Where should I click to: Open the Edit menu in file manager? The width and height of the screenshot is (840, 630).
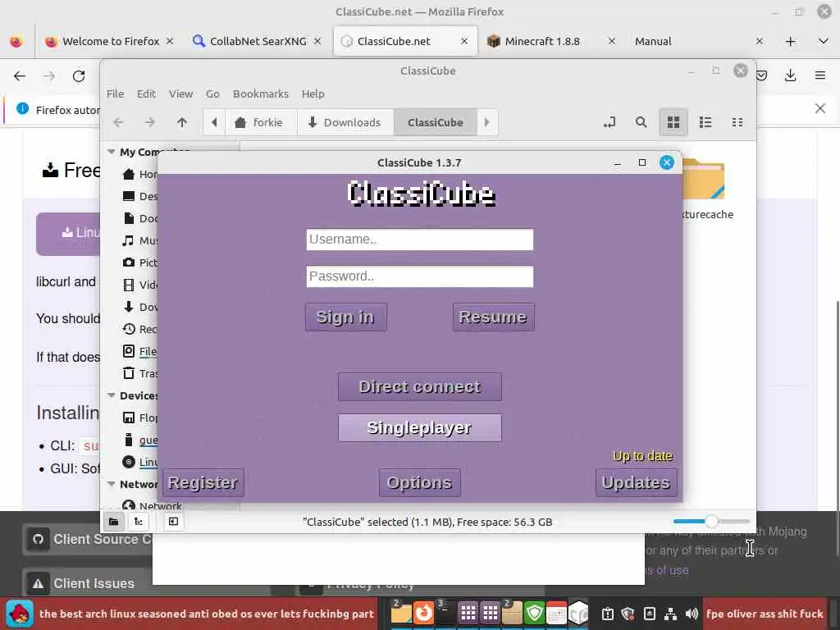[x=146, y=94]
